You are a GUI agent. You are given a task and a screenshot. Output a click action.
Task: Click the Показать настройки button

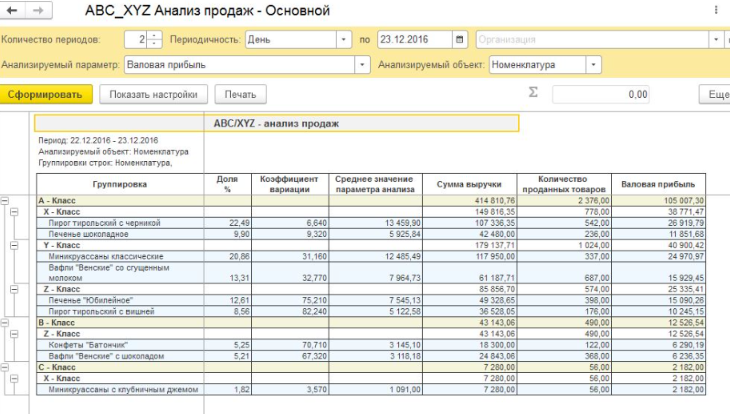(x=153, y=94)
